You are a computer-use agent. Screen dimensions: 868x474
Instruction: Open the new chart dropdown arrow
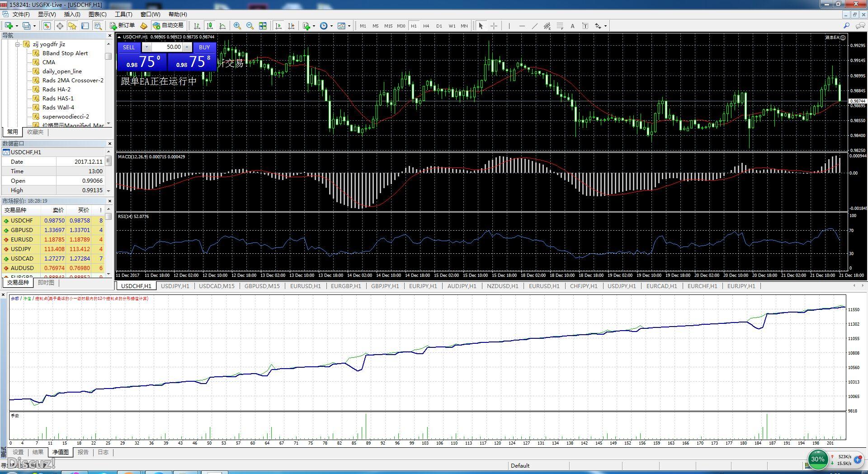click(x=16, y=26)
